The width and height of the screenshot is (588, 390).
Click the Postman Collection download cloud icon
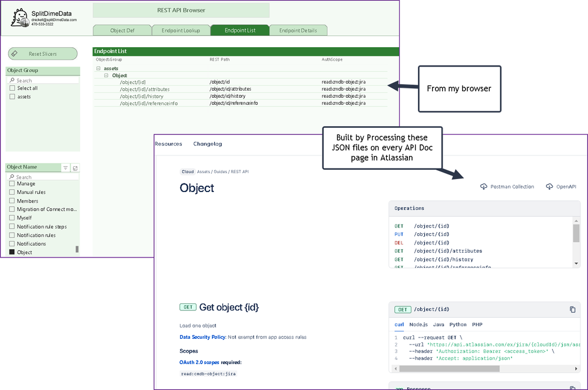coord(484,187)
